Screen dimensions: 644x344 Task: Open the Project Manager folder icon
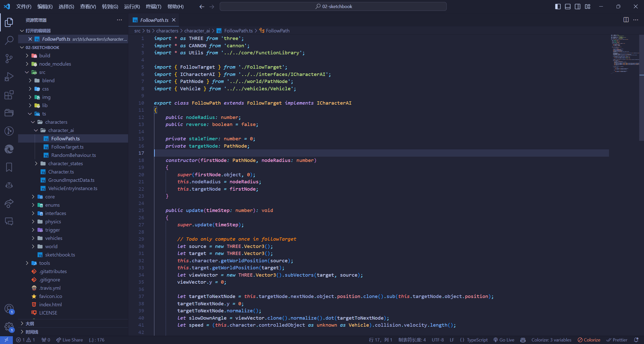(9, 113)
